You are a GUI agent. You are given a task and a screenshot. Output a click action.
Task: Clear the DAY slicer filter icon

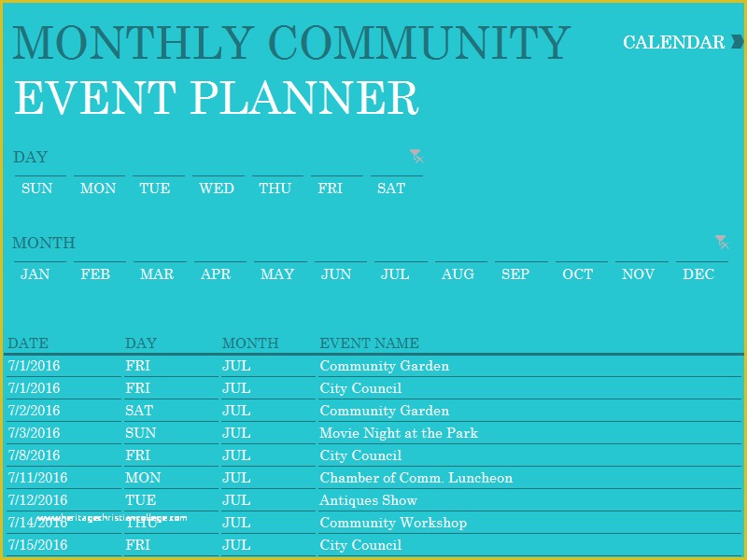click(416, 156)
